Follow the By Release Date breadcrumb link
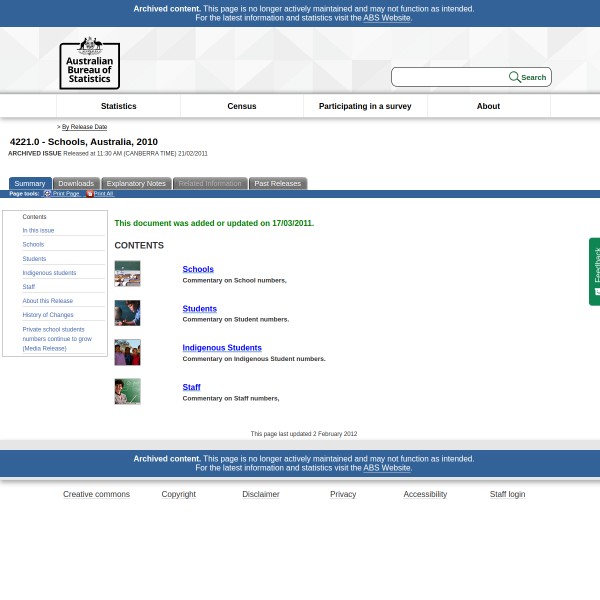 [84, 127]
